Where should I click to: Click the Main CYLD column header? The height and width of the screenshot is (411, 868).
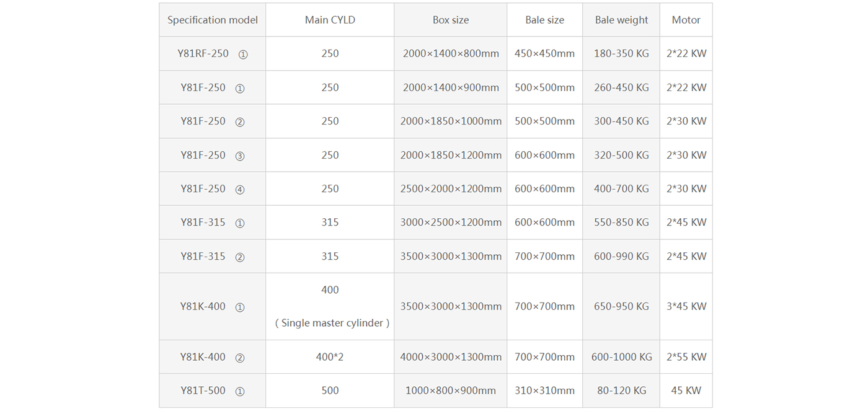(x=330, y=20)
